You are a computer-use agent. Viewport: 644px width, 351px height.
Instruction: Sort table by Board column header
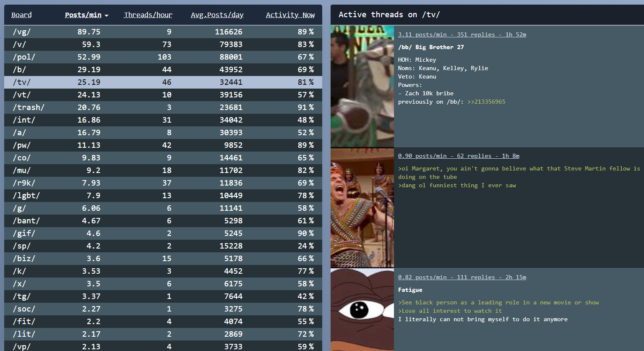21,15
